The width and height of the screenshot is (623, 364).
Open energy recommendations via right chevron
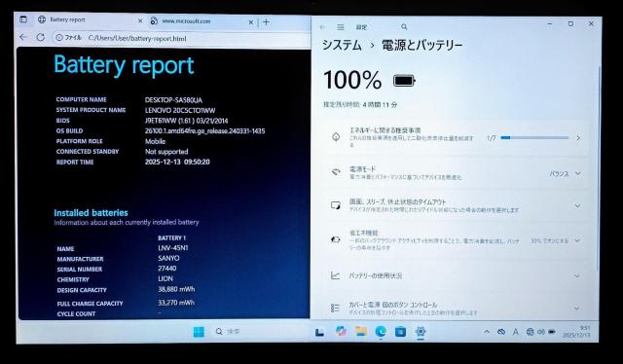pos(578,138)
